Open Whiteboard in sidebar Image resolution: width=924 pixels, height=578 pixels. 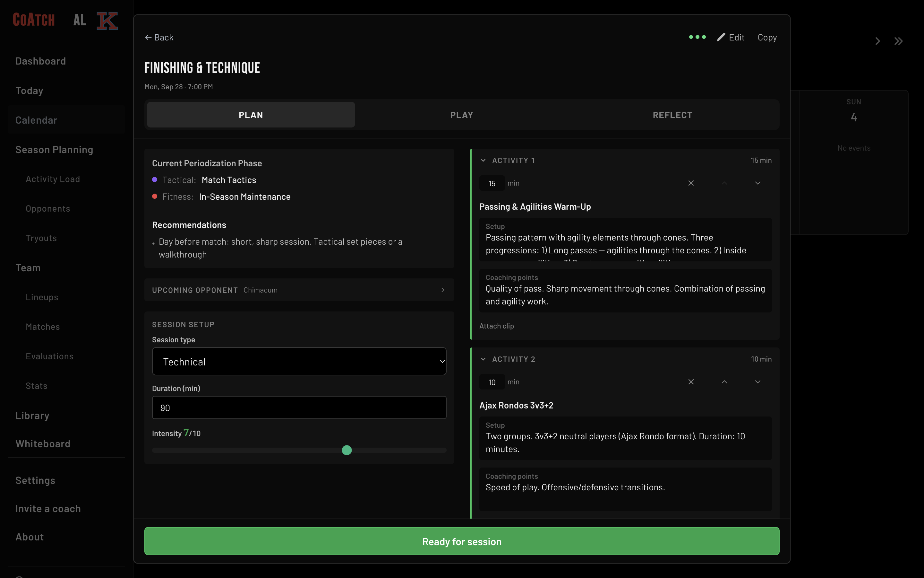click(x=43, y=444)
